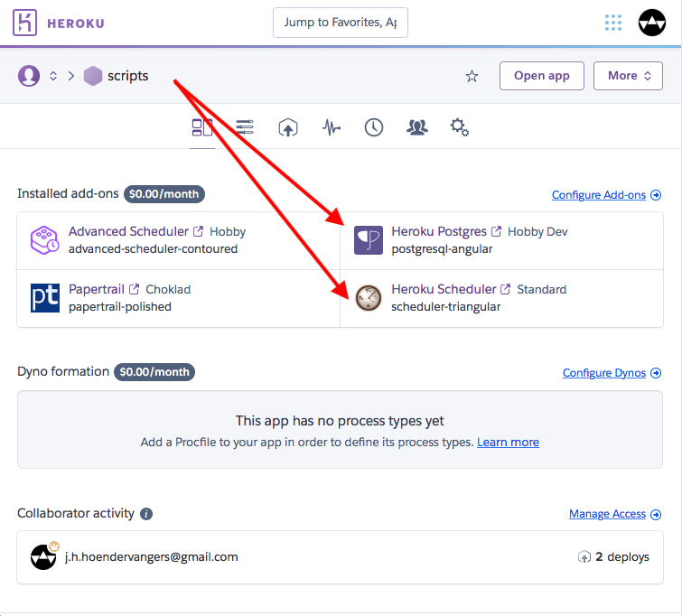
Task: Click the Configure Add-ons arrow icon
Action: pyautogui.click(x=656, y=195)
